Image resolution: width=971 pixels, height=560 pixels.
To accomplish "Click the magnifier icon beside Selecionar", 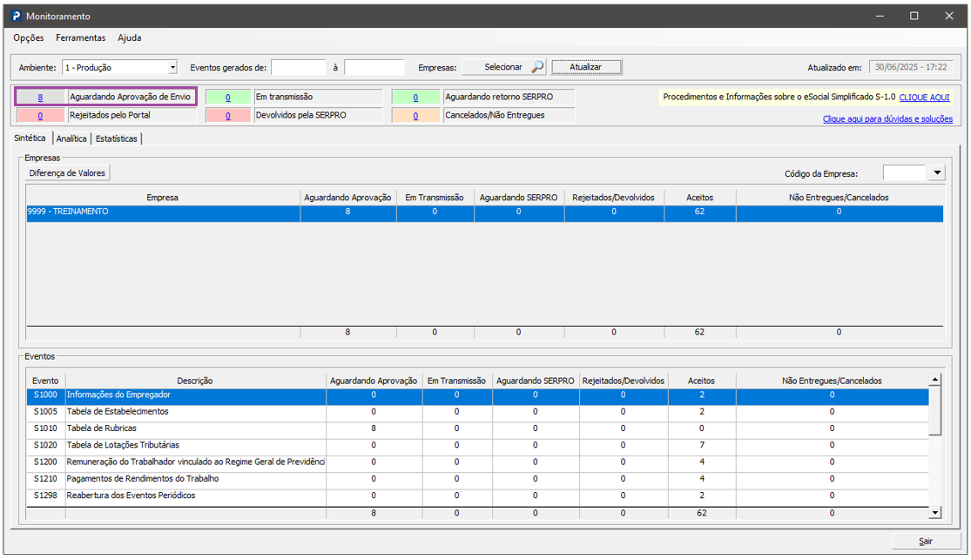I will point(537,67).
